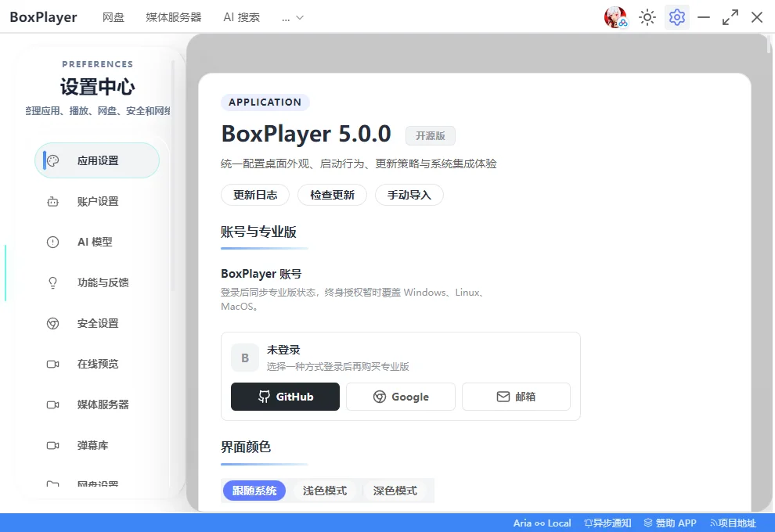Expand the window to fullscreen
This screenshot has width=775, height=532.
pos(730,17)
